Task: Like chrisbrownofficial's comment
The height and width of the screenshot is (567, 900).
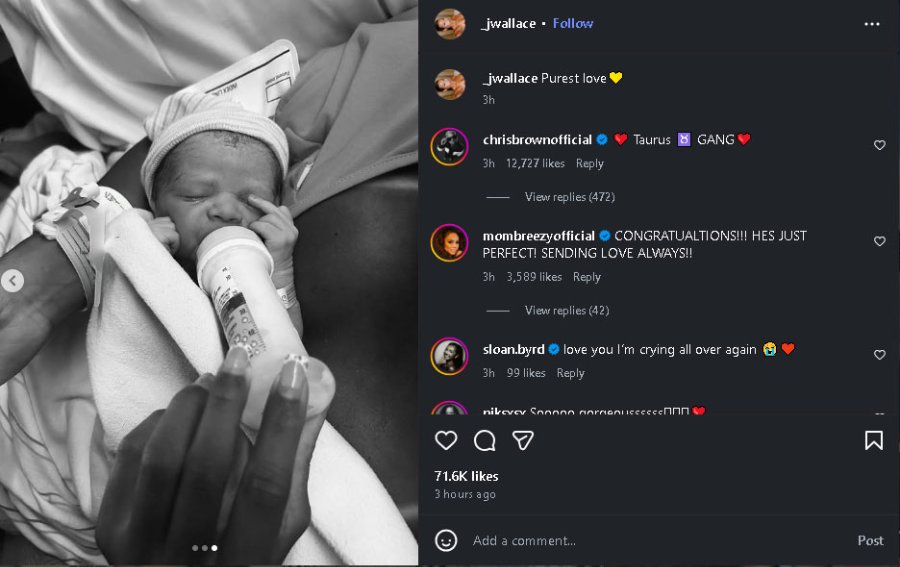Action: (x=880, y=145)
